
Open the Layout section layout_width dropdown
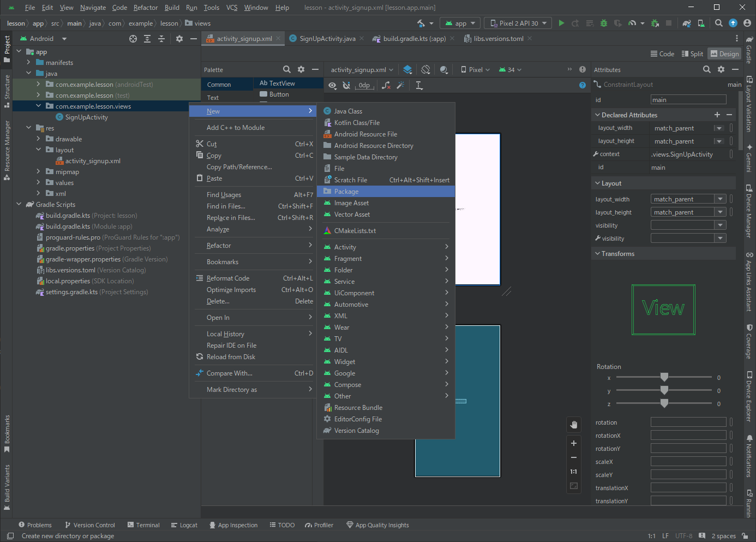pos(721,199)
